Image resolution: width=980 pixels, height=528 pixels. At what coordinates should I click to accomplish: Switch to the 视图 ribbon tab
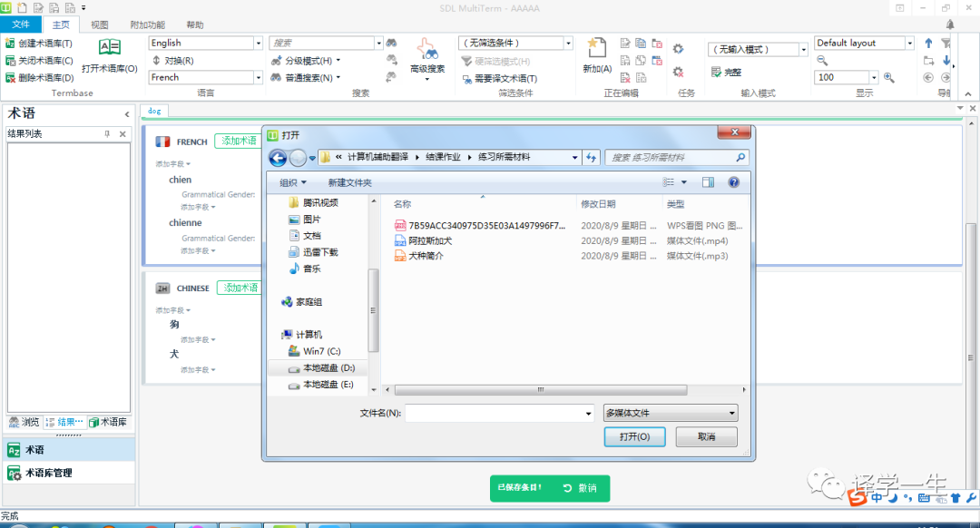click(100, 25)
